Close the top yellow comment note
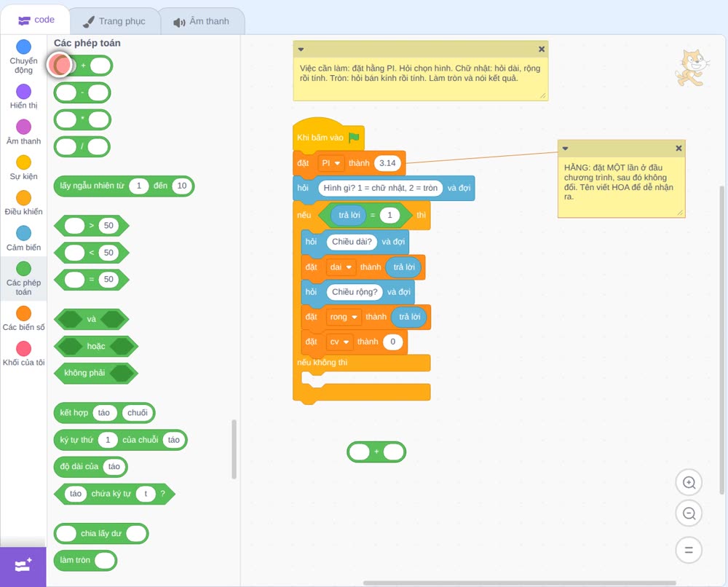This screenshot has width=728, height=587. coord(542,50)
